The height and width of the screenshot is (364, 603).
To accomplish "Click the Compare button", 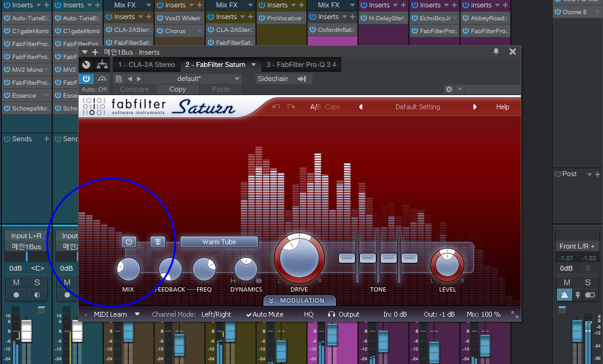I will coord(134,89).
